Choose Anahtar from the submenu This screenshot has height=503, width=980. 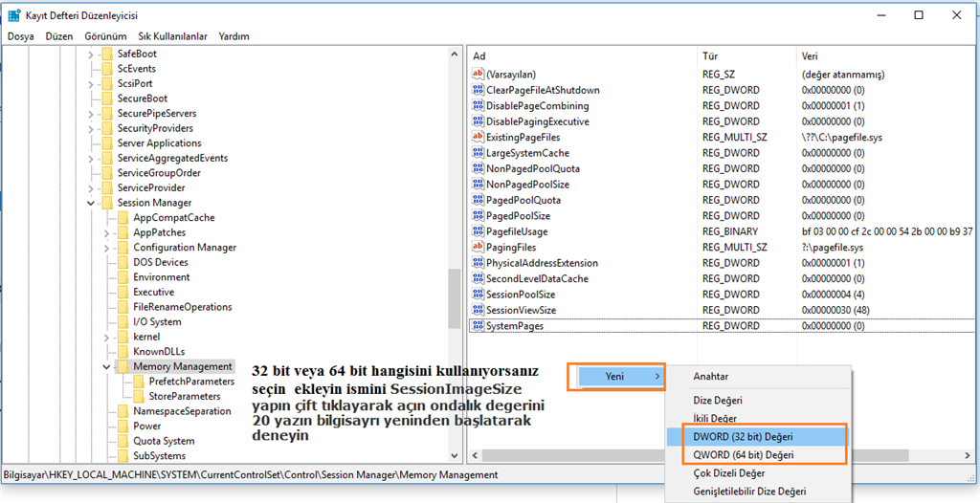pos(711,376)
